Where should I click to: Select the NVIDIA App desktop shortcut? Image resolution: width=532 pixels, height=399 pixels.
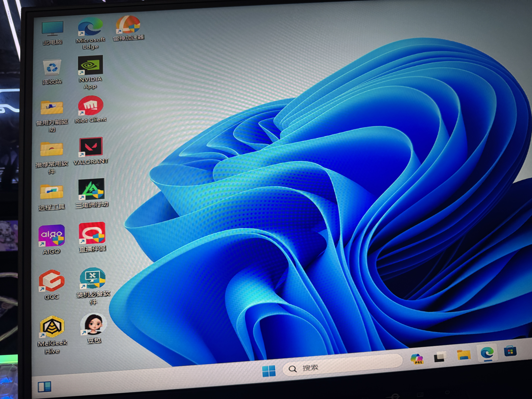coord(90,72)
